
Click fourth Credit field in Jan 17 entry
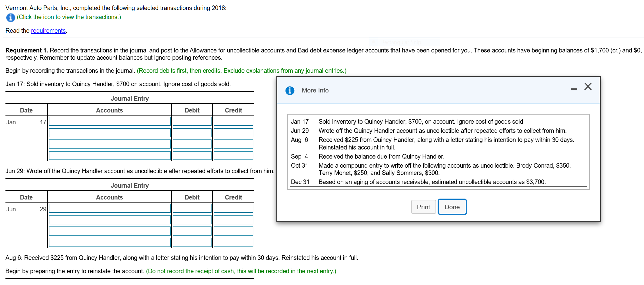coord(233,156)
